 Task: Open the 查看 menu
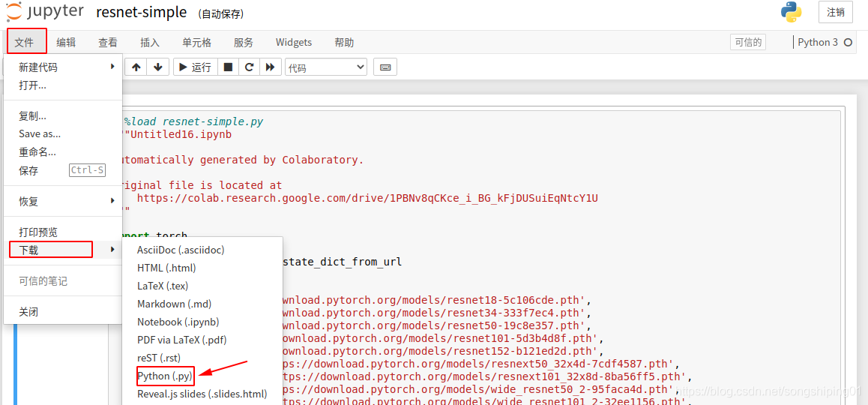(x=108, y=42)
